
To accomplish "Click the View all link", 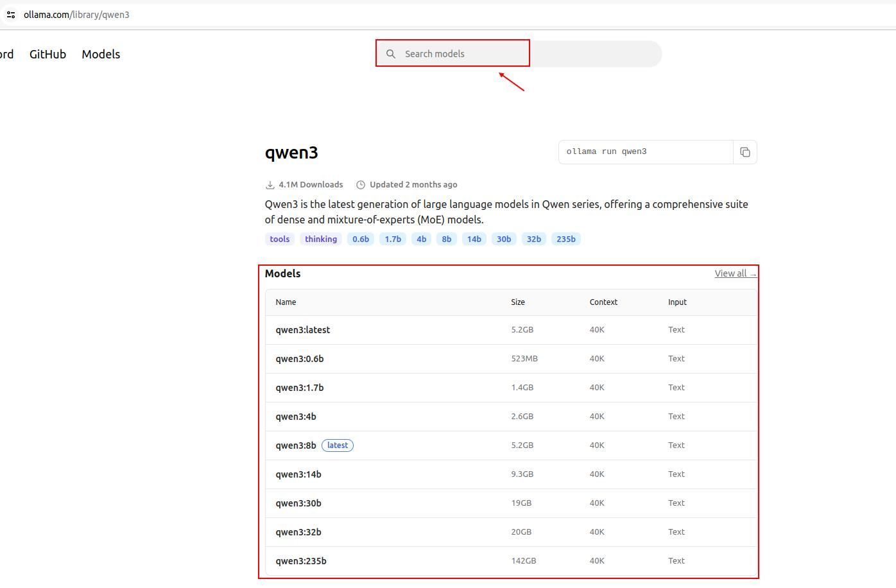I will (x=736, y=273).
